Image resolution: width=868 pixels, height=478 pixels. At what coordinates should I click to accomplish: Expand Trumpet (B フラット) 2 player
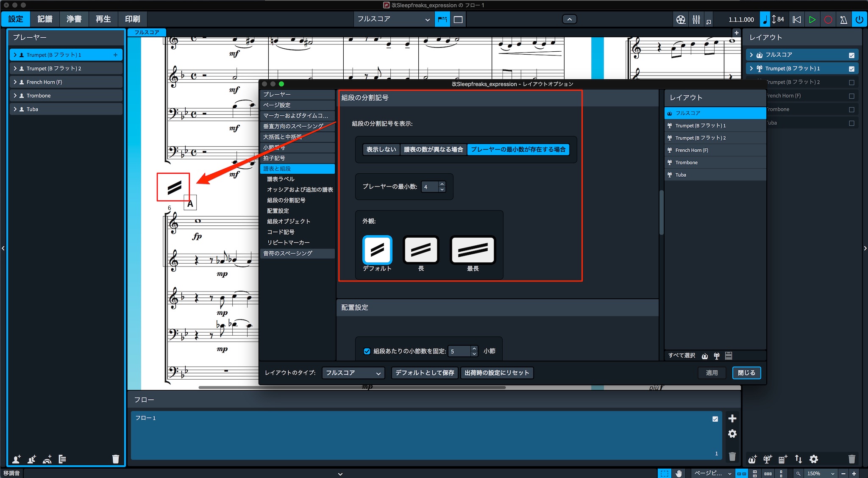(x=15, y=69)
